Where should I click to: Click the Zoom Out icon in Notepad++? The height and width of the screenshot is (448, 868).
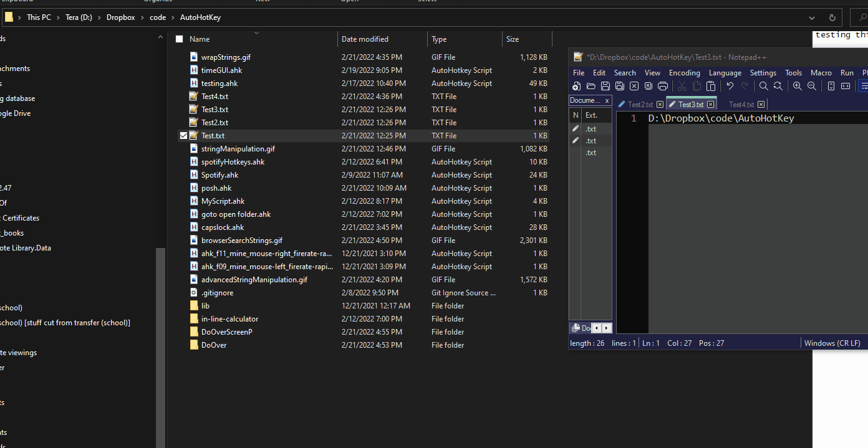pos(812,87)
